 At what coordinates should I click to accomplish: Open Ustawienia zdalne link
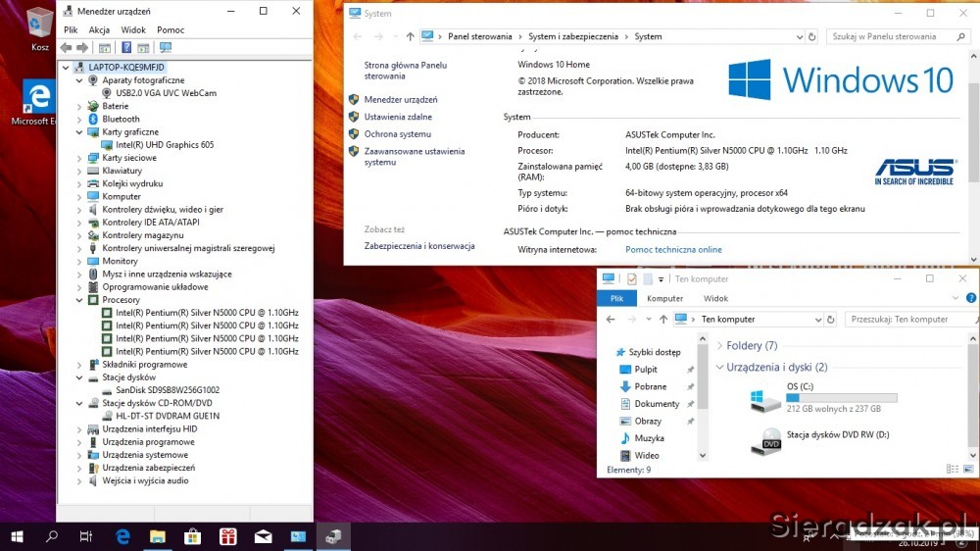tap(398, 117)
